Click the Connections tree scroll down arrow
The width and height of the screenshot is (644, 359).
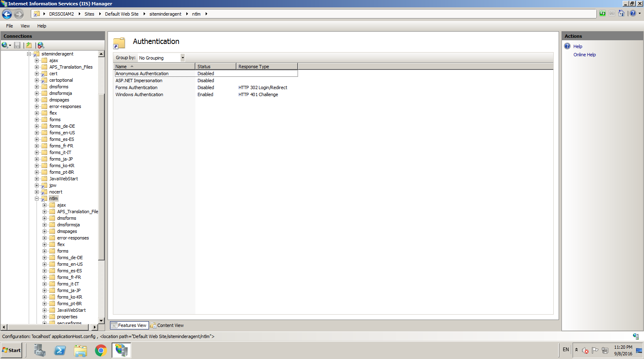101,321
